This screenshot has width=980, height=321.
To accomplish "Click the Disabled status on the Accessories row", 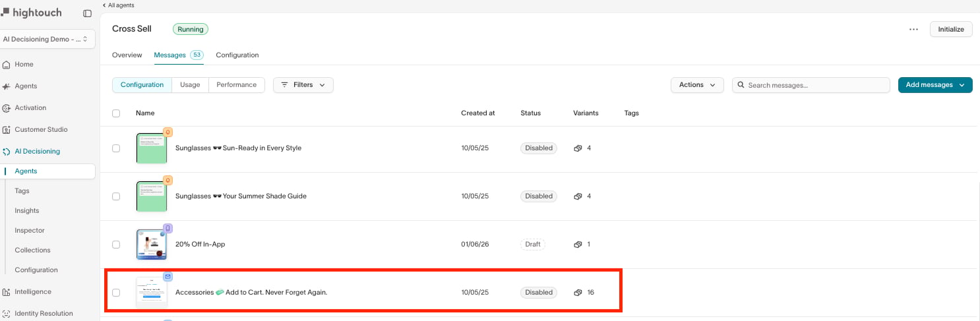I will click(539, 293).
